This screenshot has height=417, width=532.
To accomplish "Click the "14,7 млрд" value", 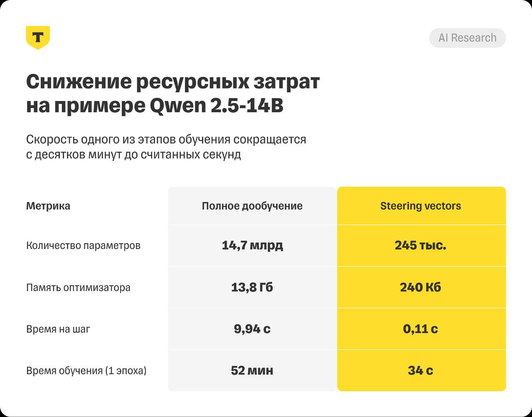I will (x=252, y=245).
